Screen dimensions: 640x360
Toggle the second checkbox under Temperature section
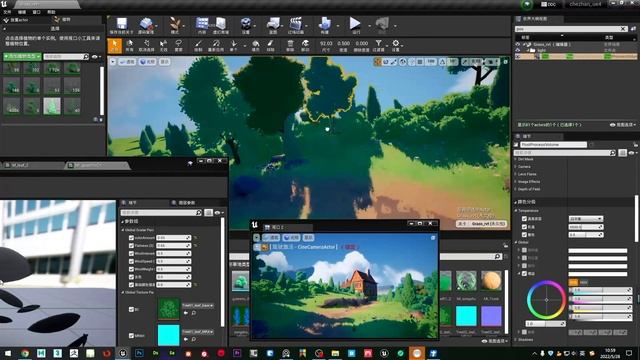524,227
